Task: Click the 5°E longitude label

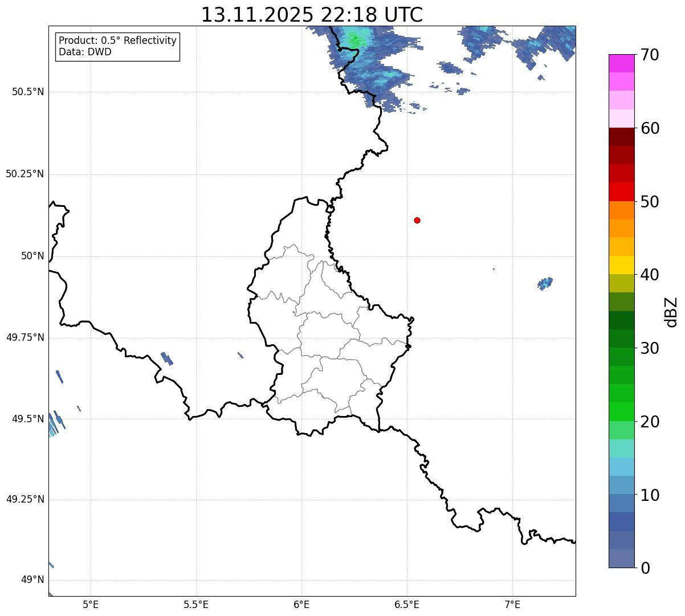Action: pyautogui.click(x=91, y=604)
